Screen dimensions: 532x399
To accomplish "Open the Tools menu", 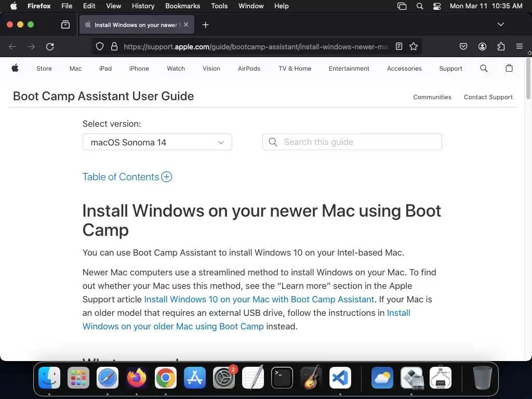I will (219, 6).
